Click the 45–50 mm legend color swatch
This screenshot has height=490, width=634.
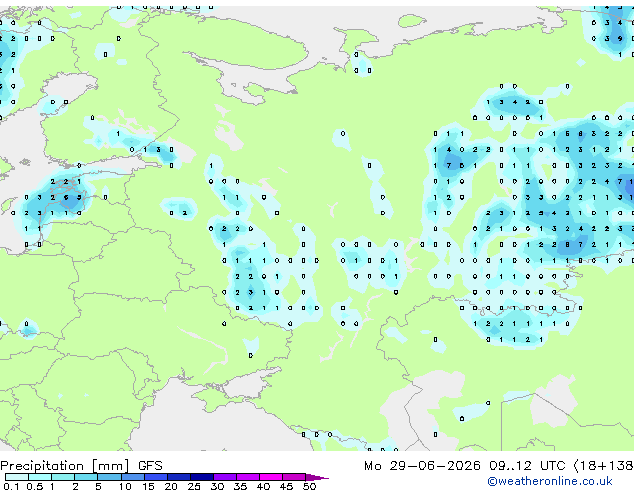[294, 477]
